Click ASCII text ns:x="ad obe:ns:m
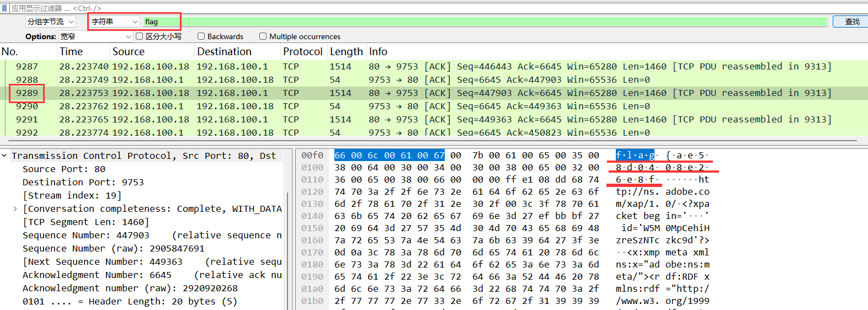 point(663,265)
